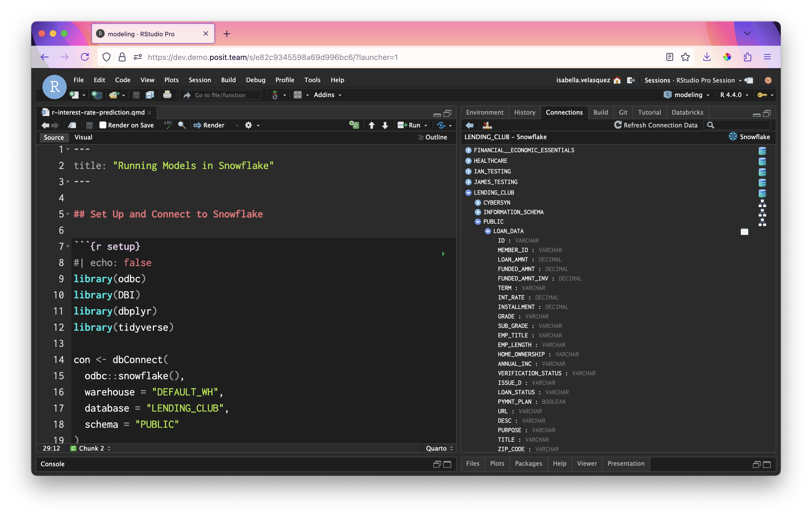The image size is (812, 517).
Task: Expand the HEALTHCARE database node
Action: [468, 161]
